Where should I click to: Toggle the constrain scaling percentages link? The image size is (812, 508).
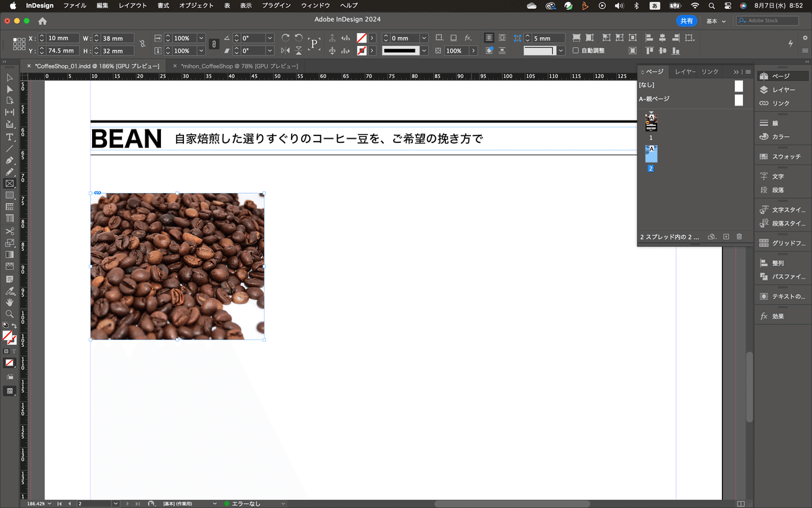(x=214, y=45)
